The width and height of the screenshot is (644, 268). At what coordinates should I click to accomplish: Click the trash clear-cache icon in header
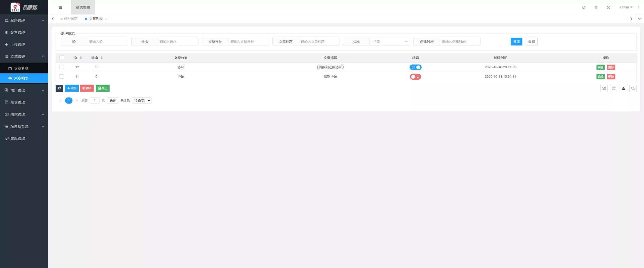(x=596, y=7)
